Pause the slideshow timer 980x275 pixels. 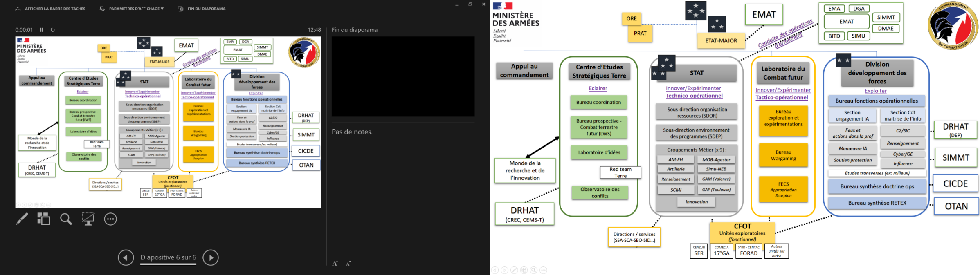(x=42, y=30)
